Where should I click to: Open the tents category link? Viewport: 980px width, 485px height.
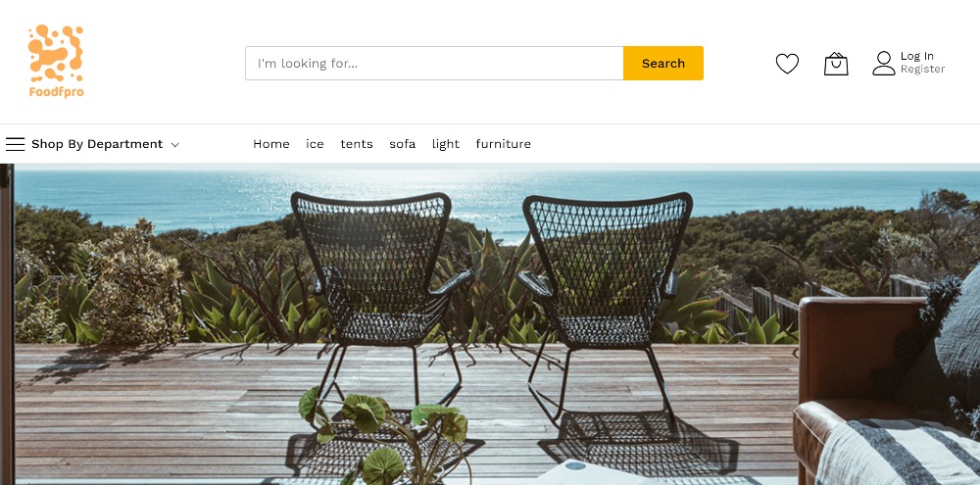pyautogui.click(x=357, y=144)
